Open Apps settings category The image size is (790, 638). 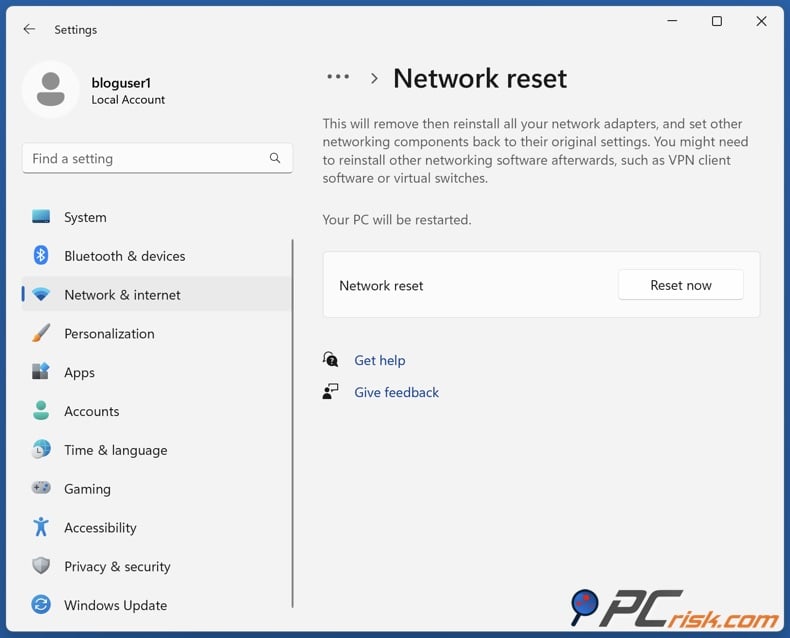click(156, 372)
